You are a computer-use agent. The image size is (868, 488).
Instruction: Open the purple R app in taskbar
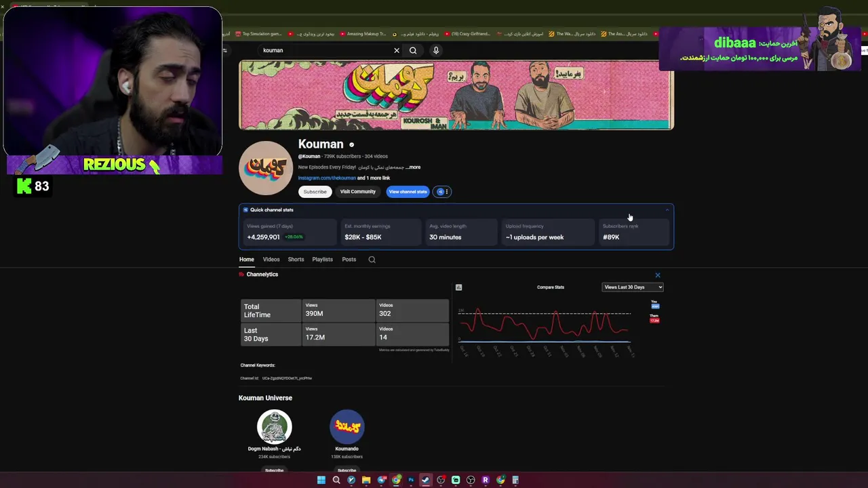point(486,480)
